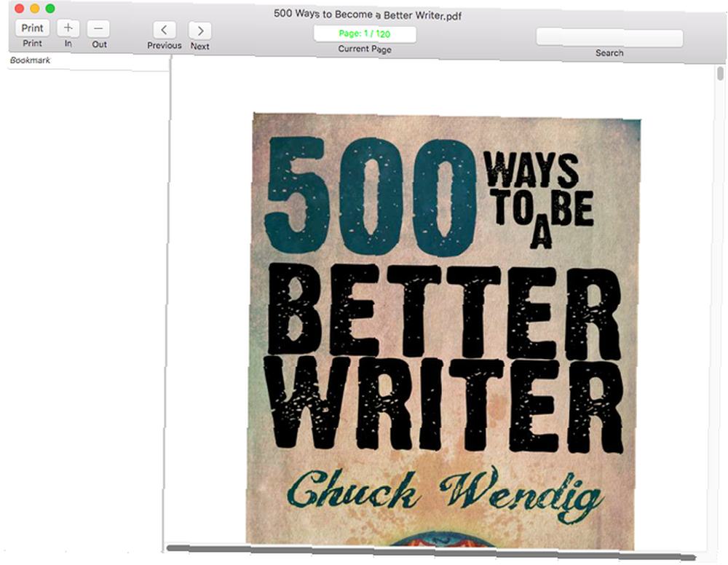The height and width of the screenshot is (565, 728).
Task: Click the book cover page image
Action: coord(443,332)
